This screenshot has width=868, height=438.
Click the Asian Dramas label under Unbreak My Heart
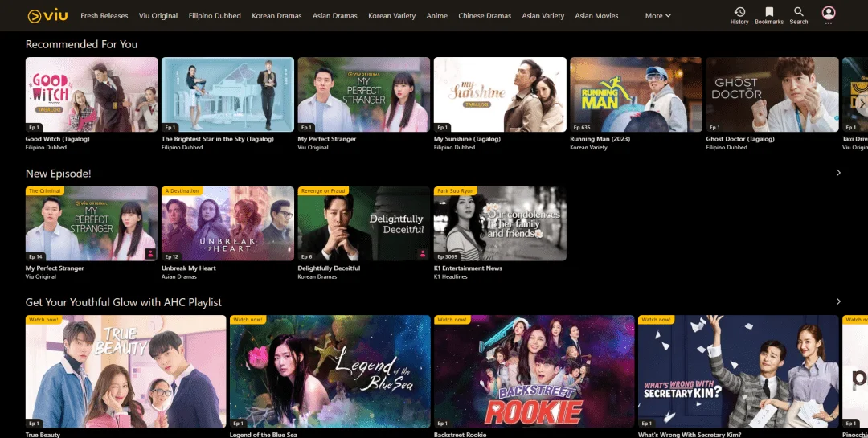click(x=180, y=276)
